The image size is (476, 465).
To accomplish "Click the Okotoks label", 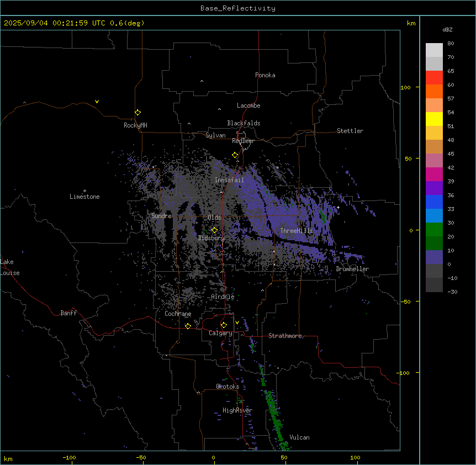I will [228, 387].
